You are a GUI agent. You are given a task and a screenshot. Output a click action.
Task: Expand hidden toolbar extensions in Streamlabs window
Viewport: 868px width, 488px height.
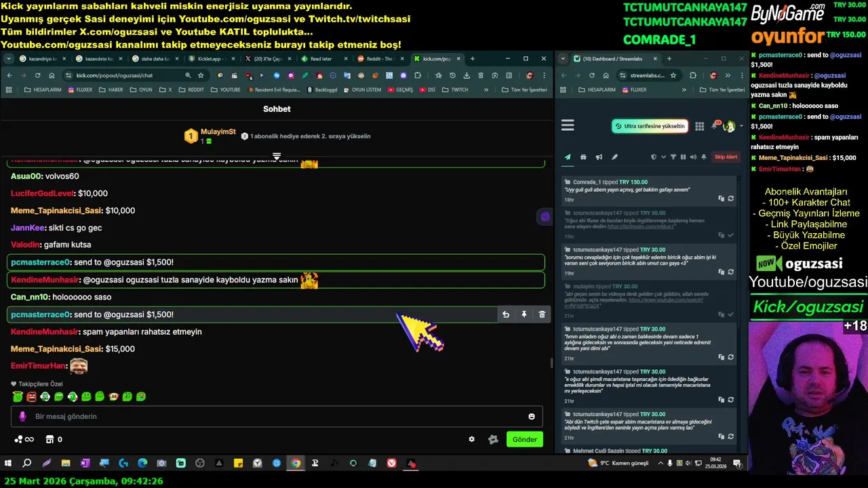tap(728, 75)
